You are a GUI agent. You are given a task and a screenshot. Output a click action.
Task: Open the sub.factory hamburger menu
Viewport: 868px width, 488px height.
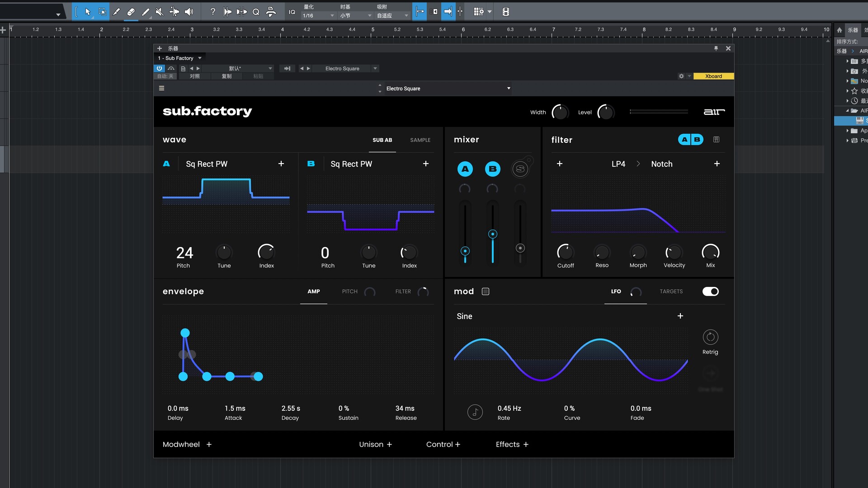(x=161, y=89)
